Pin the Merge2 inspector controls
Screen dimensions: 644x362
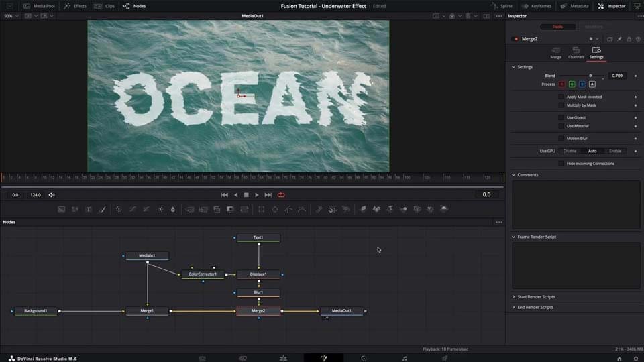pyautogui.click(x=619, y=39)
